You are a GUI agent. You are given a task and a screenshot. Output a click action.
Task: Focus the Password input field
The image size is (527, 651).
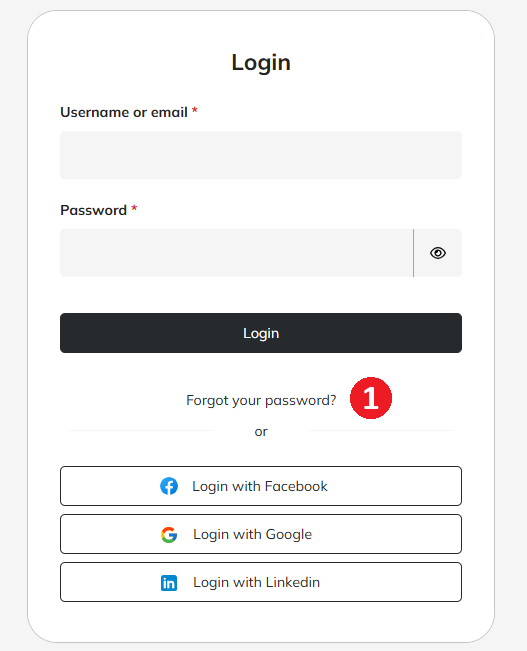click(x=237, y=253)
